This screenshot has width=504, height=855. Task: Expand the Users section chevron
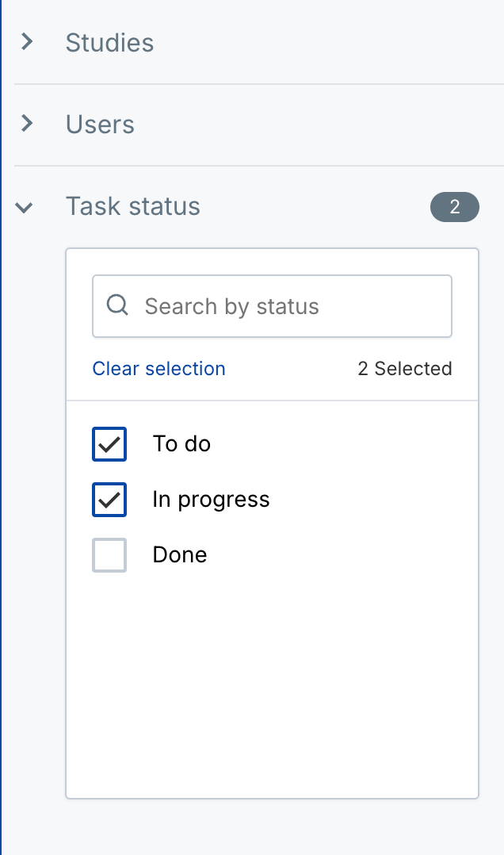click(27, 124)
